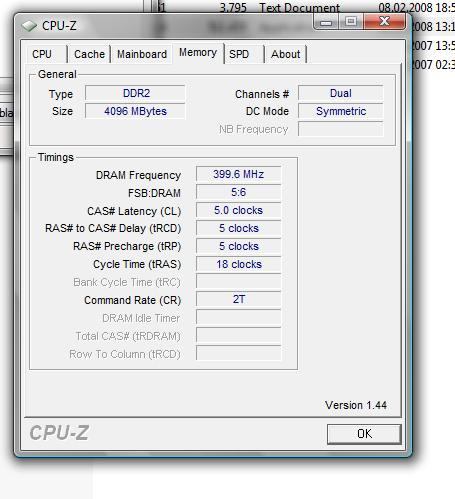Image resolution: width=455 pixels, height=499 pixels.
Task: Click the Dual channels field
Action: (341, 93)
